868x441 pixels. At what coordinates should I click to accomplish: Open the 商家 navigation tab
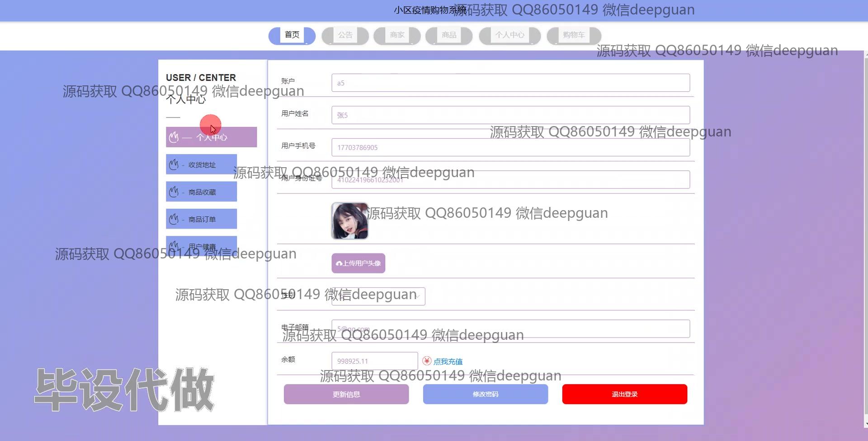(397, 35)
